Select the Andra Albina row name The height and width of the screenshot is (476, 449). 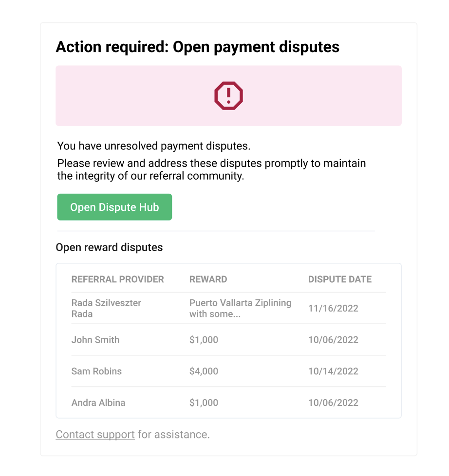[x=98, y=403]
